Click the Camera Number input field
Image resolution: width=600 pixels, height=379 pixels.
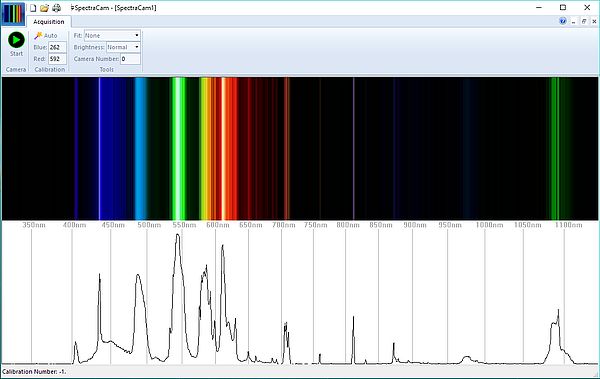click(130, 59)
